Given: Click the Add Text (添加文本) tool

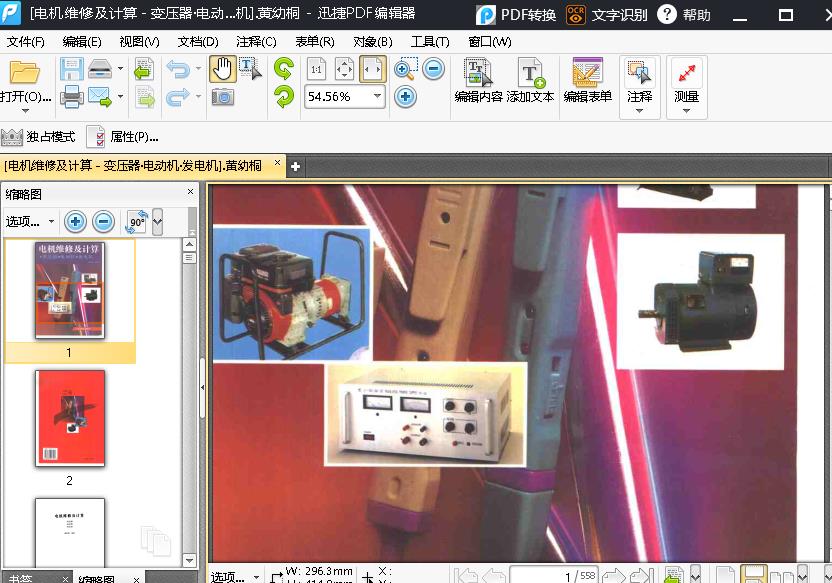Looking at the screenshot, I should point(530,80).
